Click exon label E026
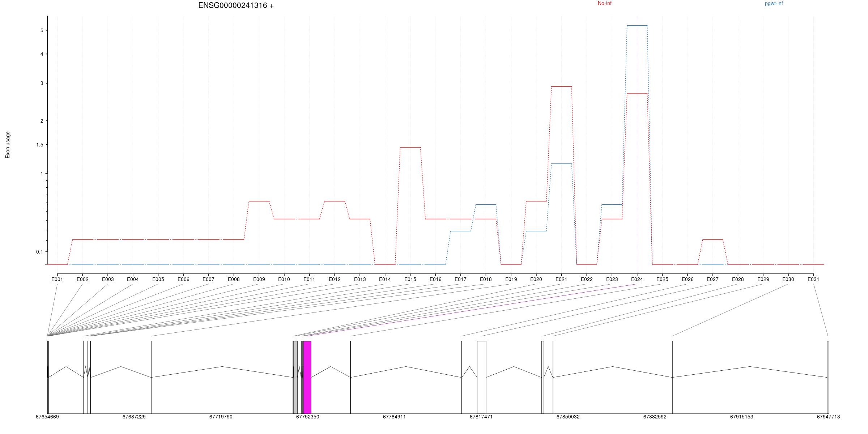The height and width of the screenshot is (434, 868). point(688,279)
